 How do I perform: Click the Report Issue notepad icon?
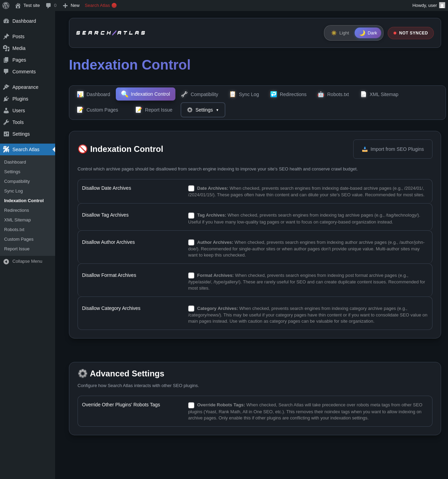click(x=139, y=110)
